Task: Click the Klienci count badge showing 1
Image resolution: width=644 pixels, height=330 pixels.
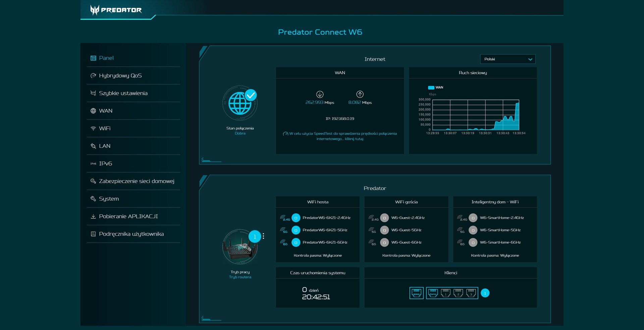Action: coord(485,293)
